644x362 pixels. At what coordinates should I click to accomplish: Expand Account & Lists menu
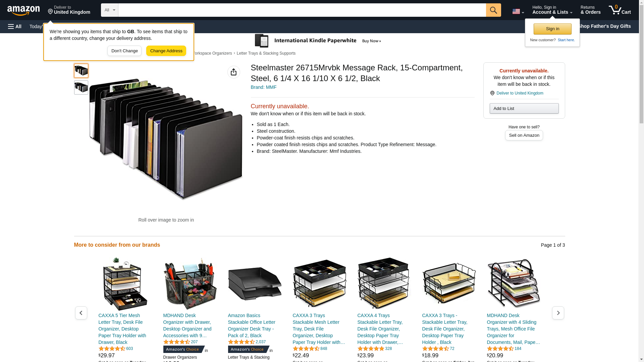(552, 10)
